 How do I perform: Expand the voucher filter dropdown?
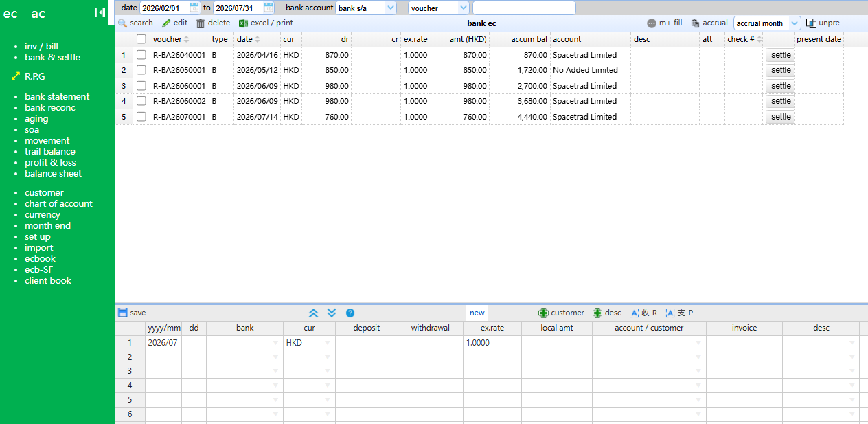pyautogui.click(x=439, y=8)
